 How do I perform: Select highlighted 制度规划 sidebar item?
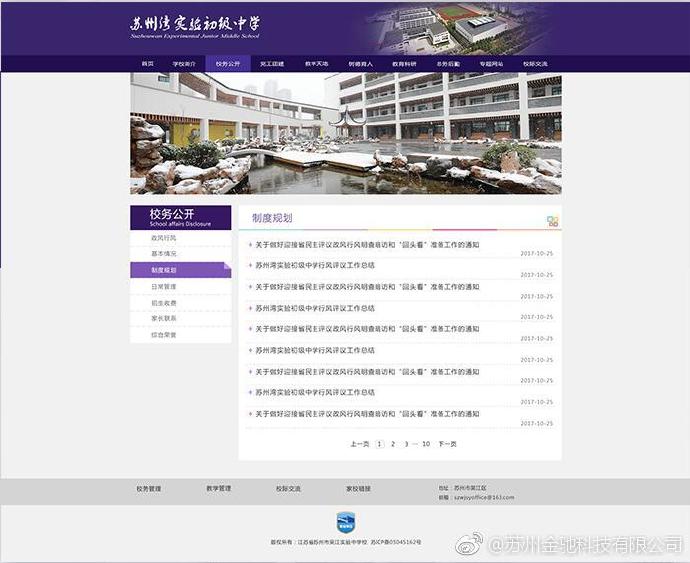[164, 270]
